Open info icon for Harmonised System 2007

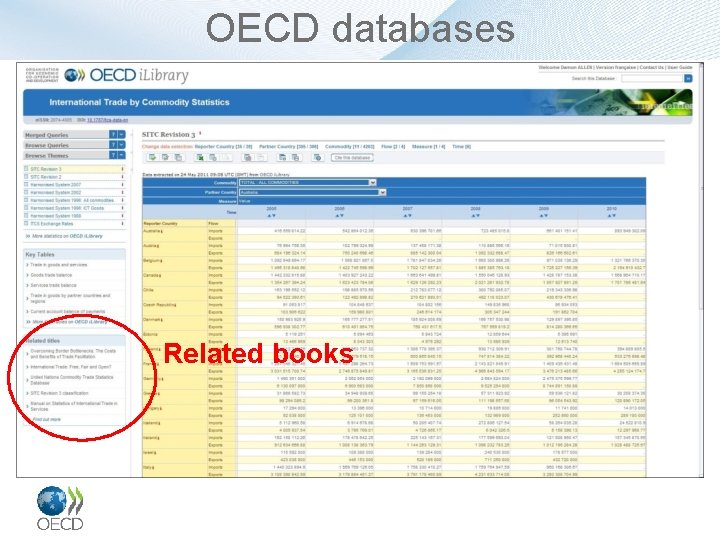tap(122, 185)
